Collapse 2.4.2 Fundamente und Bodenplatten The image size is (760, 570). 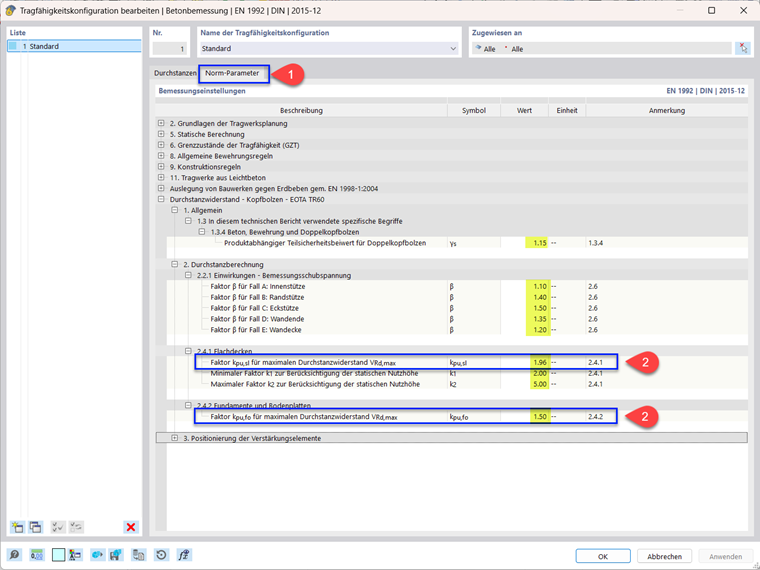(x=188, y=405)
